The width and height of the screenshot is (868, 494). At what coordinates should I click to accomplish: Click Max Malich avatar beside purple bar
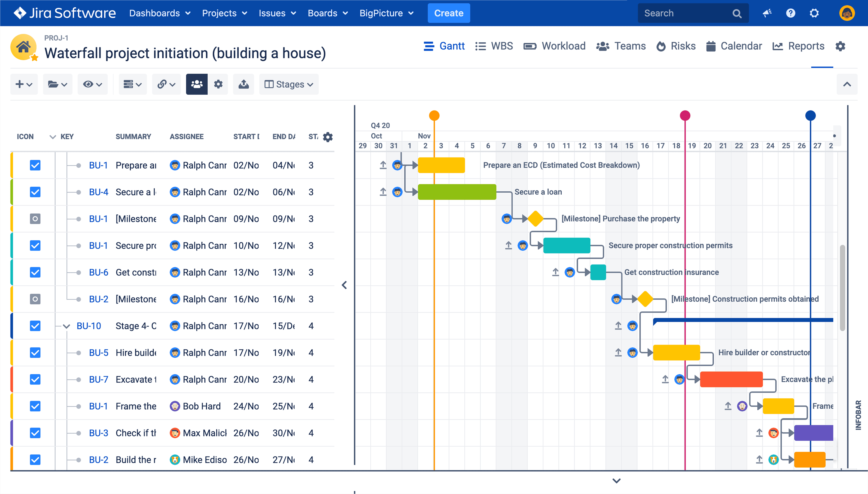coord(773,433)
